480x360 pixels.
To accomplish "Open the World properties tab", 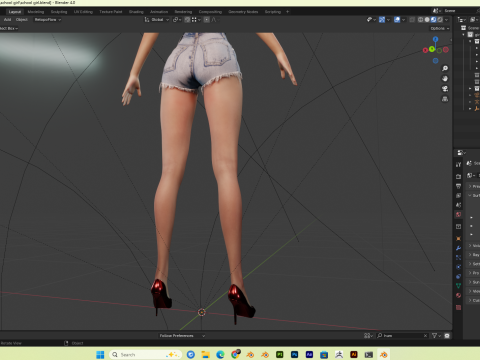I will point(458,215).
